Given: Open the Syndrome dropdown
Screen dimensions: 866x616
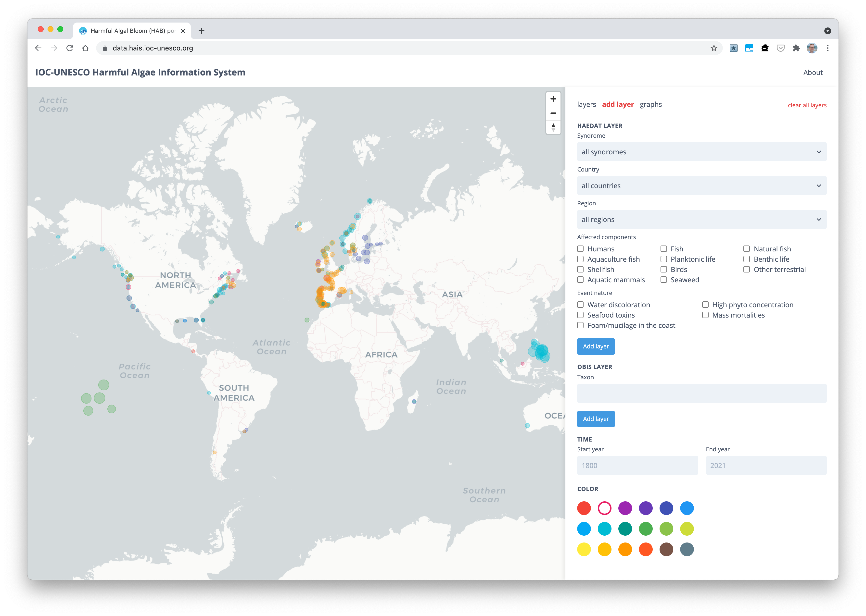Looking at the screenshot, I should [701, 152].
